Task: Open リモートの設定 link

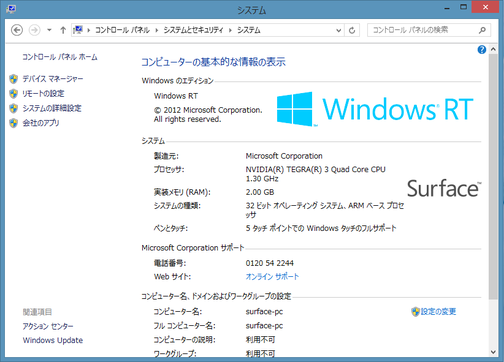Action: click(x=43, y=93)
